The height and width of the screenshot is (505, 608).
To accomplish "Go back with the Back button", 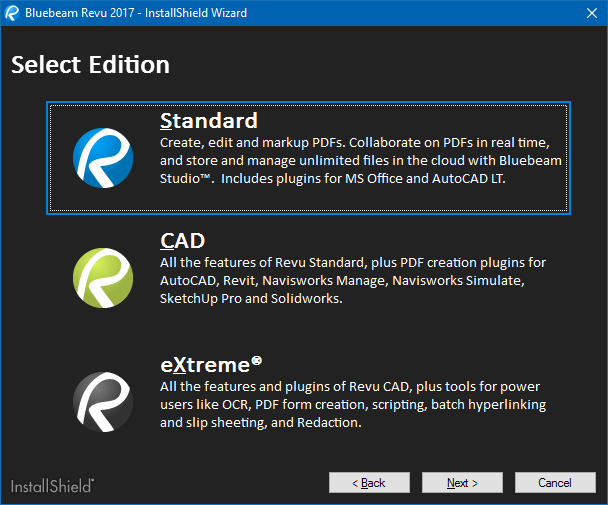I will click(369, 483).
